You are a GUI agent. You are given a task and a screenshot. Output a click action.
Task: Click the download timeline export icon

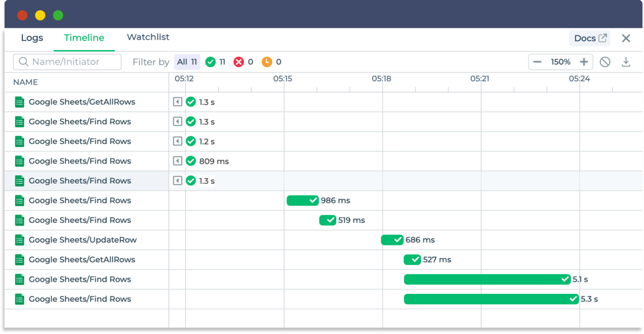[626, 62]
